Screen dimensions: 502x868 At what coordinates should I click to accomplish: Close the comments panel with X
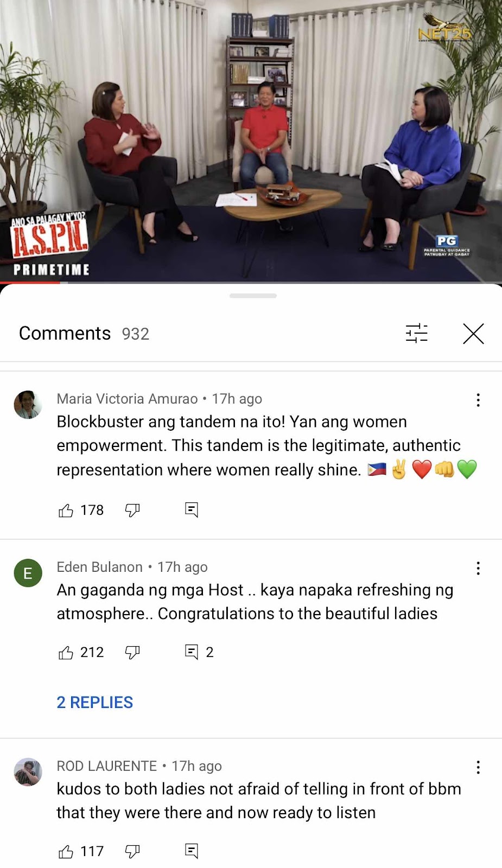coord(473,334)
